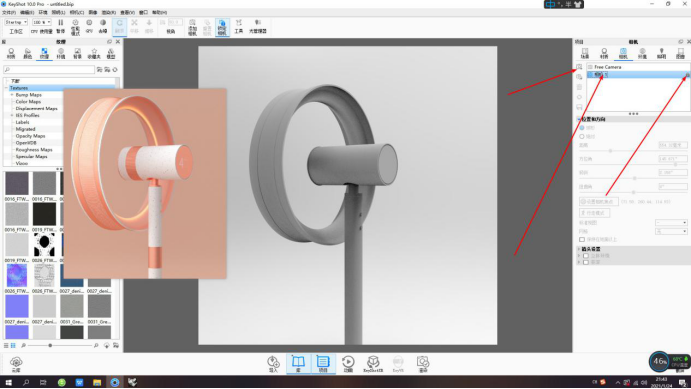Open the Grid dropdown in camera panel
691x389 pixels.
(x=671, y=231)
